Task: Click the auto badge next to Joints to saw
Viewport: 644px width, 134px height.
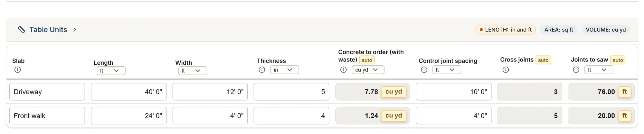Action: pyautogui.click(x=618, y=60)
